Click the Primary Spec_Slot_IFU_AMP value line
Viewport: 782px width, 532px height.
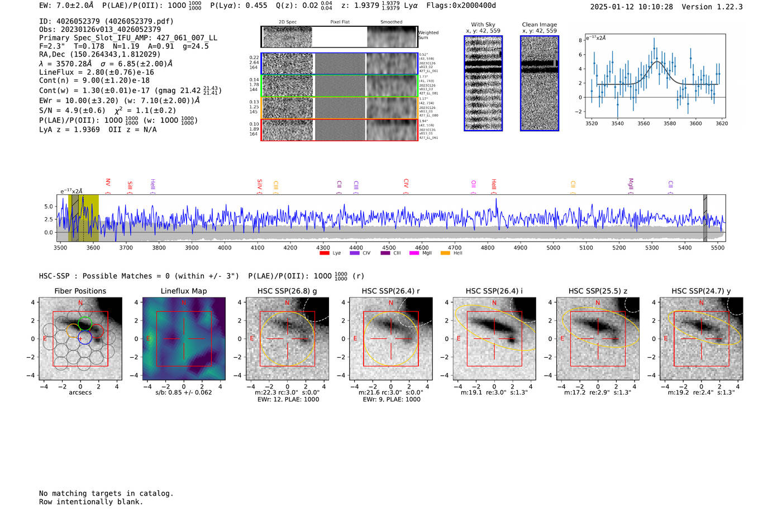[x=128, y=38]
